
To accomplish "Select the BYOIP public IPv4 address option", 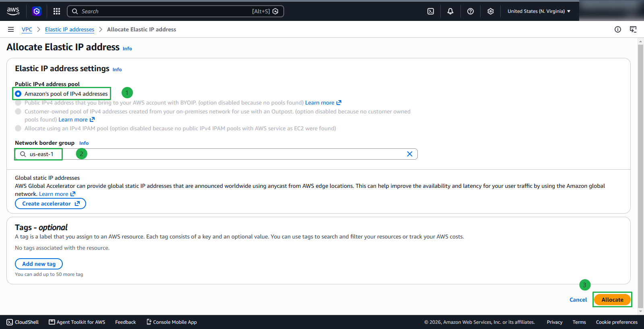I will 18,103.
